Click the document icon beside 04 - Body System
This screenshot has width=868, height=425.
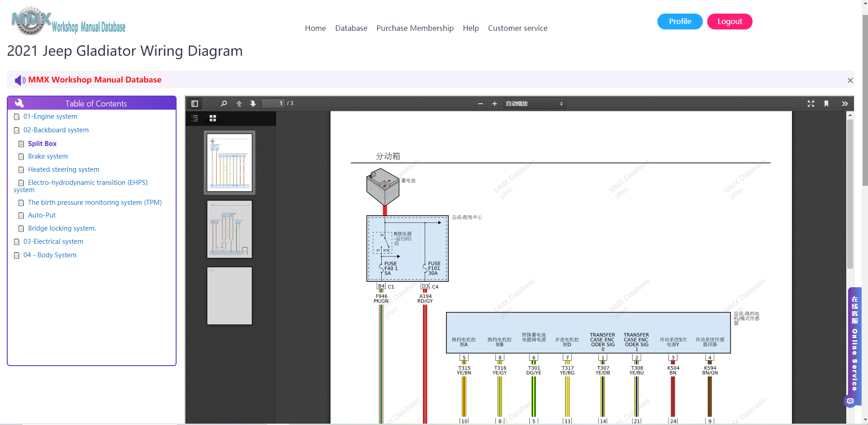tap(17, 256)
